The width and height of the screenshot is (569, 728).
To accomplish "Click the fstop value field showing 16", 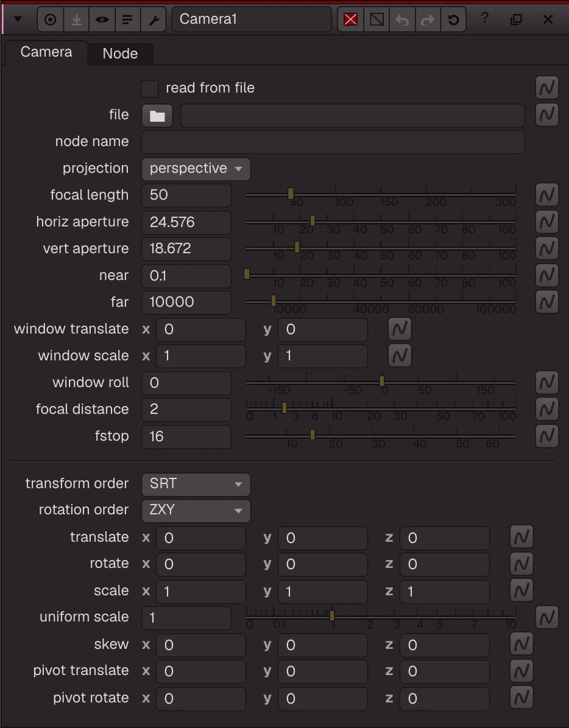I will [x=186, y=436].
